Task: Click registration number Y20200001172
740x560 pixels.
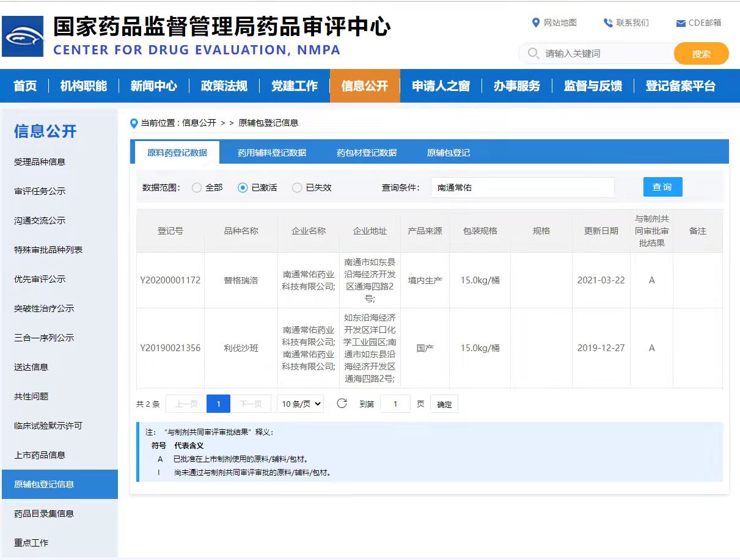Action: pyautogui.click(x=170, y=280)
